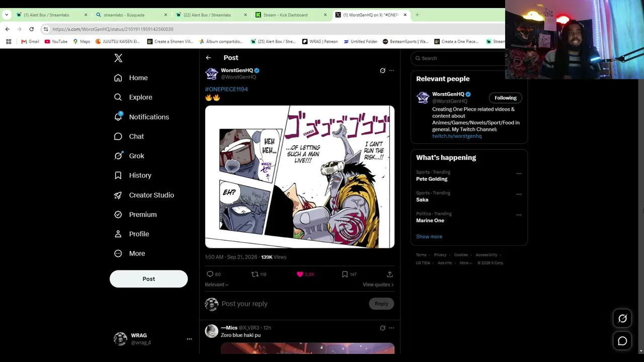Image resolution: width=644 pixels, height=362 pixels.
Task: Repost the WorstGenHQ post
Action: pyautogui.click(x=255, y=274)
